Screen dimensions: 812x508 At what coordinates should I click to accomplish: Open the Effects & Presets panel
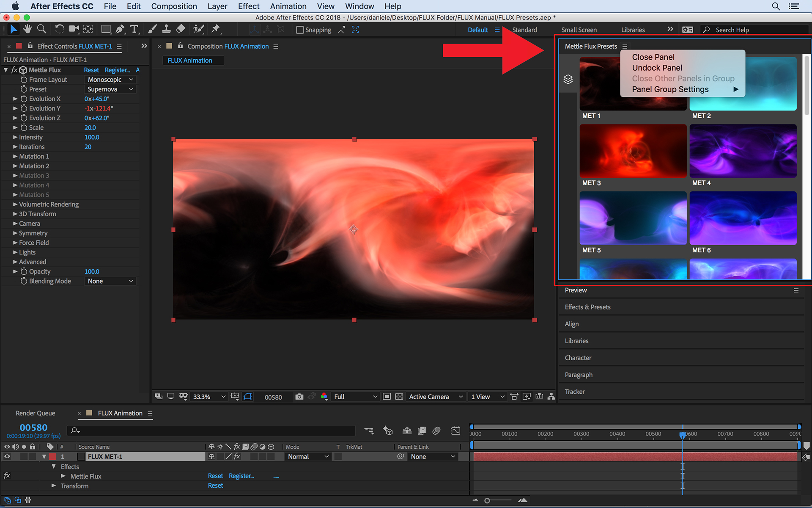coord(587,307)
